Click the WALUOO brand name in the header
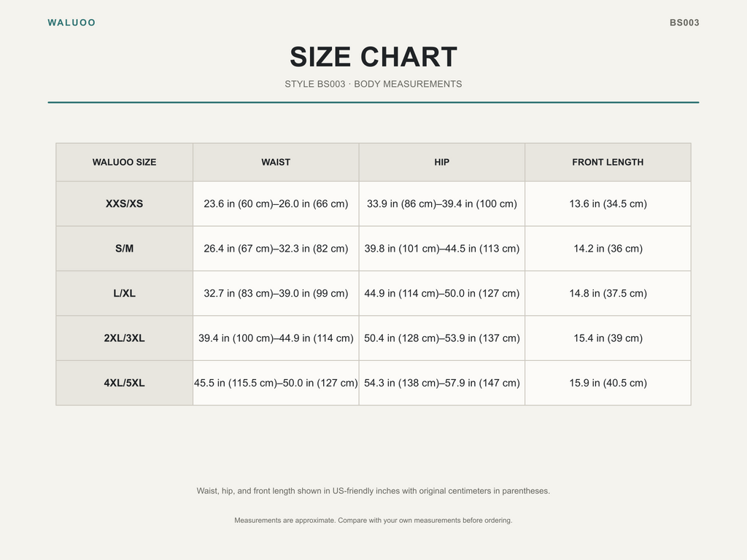This screenshot has width=747, height=560. coord(71,23)
